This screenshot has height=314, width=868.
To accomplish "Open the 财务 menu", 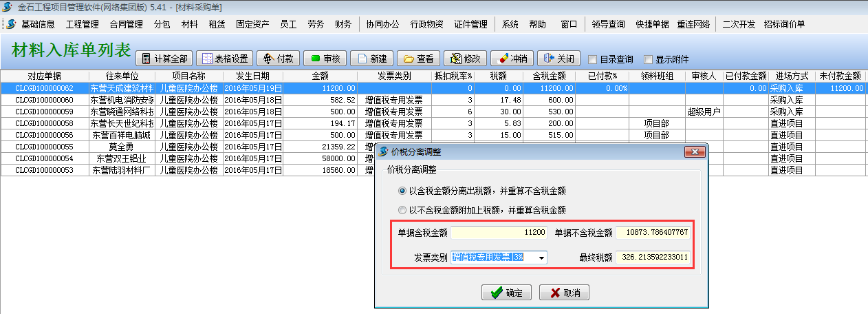I will [x=343, y=24].
